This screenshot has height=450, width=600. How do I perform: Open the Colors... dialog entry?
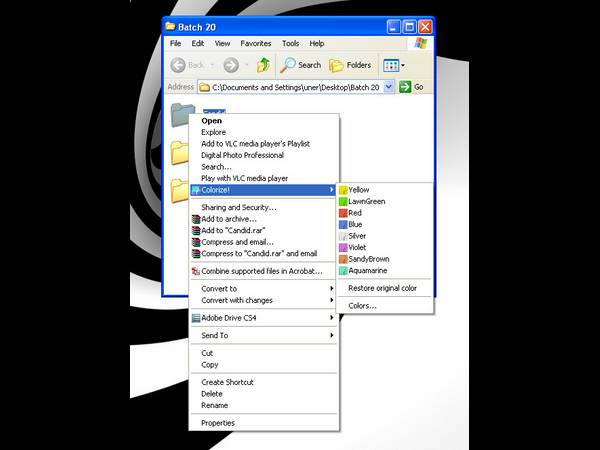tap(362, 305)
